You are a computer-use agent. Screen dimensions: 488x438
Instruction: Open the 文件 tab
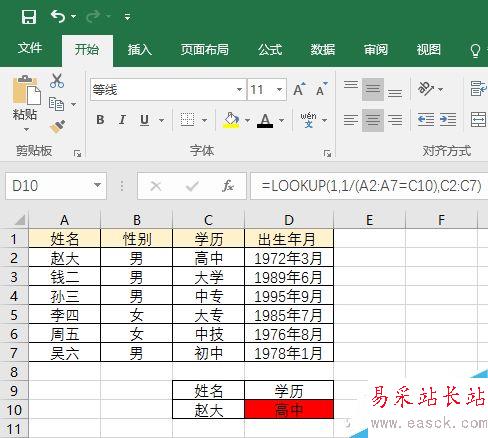(30, 48)
